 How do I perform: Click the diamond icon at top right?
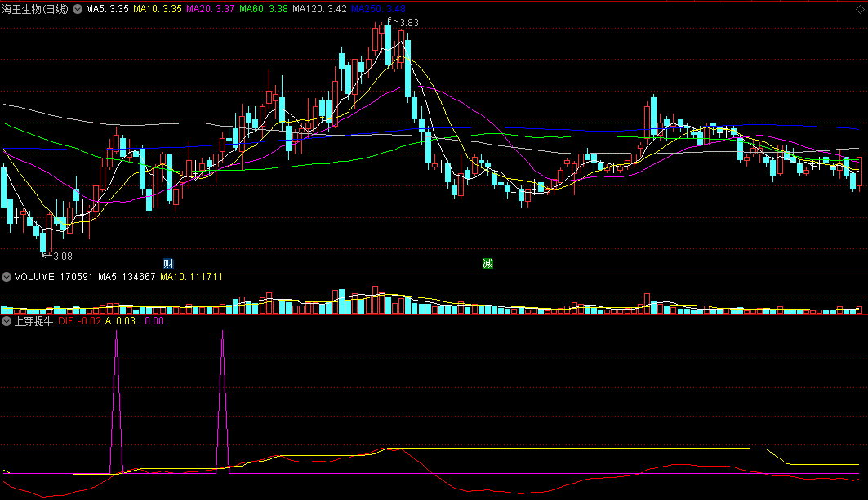861,9
